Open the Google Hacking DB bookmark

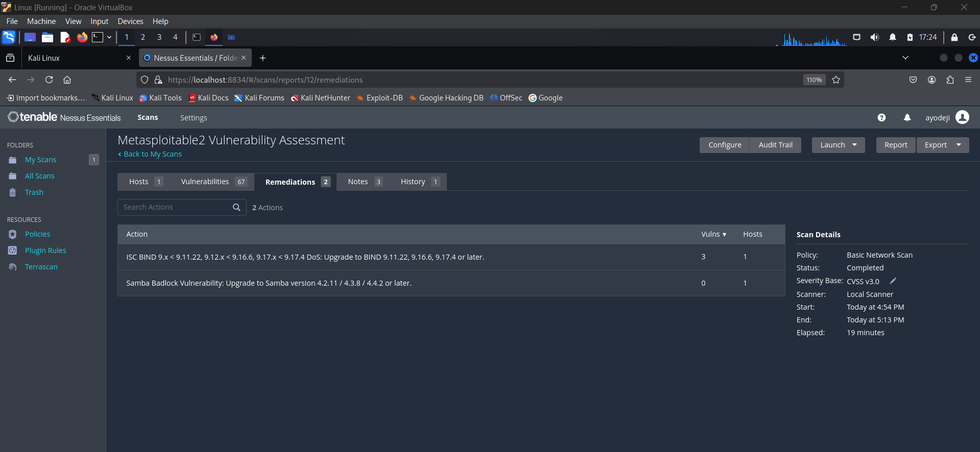[x=446, y=98]
